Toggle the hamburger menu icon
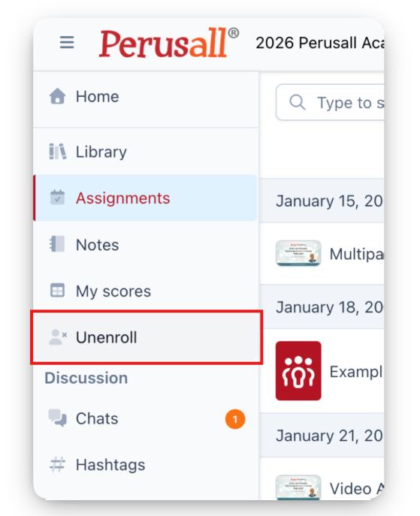Screen dimensions: 420x516 tap(67, 42)
